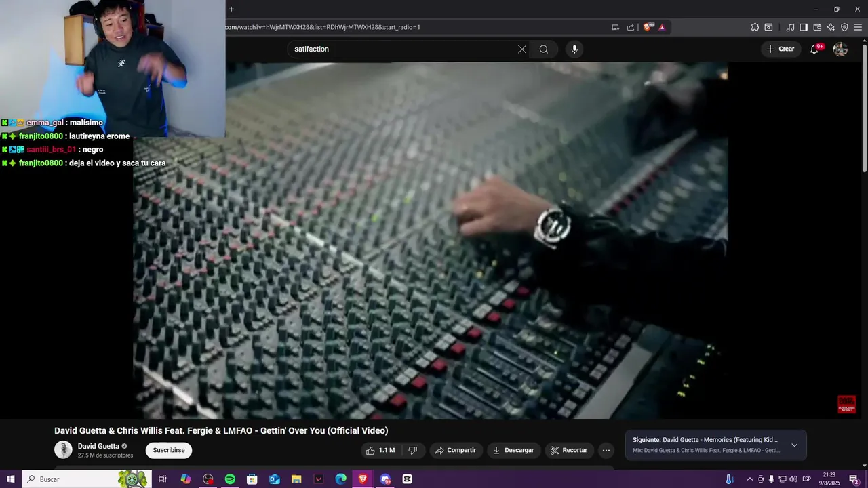This screenshot has height=488, width=868.
Task: Open the Brave Wallet icon
Action: pos(817,27)
